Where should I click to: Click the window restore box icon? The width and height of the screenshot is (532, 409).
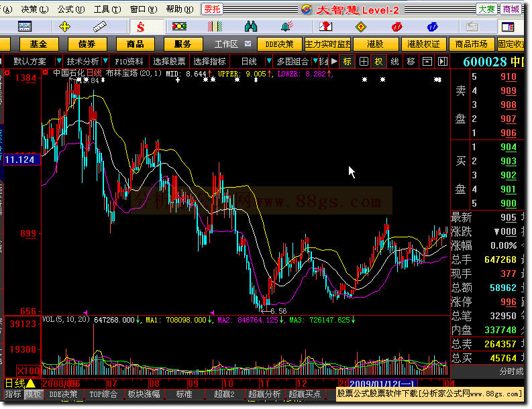(x=427, y=62)
